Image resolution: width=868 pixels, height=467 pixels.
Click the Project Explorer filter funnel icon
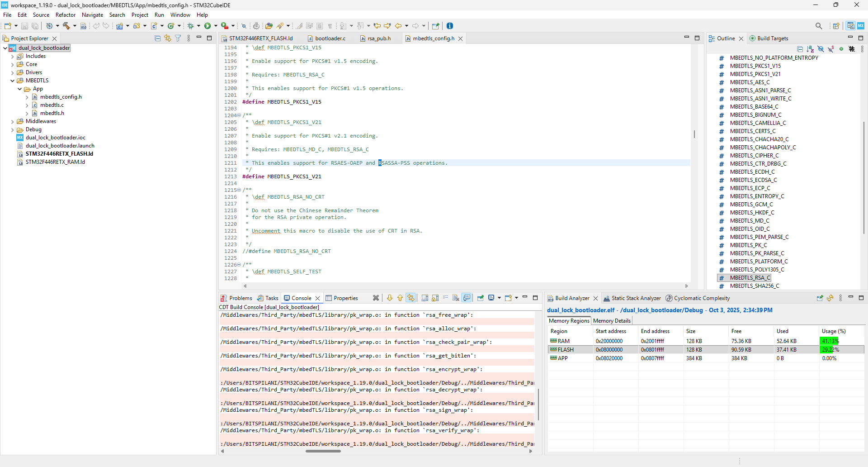pyautogui.click(x=178, y=38)
